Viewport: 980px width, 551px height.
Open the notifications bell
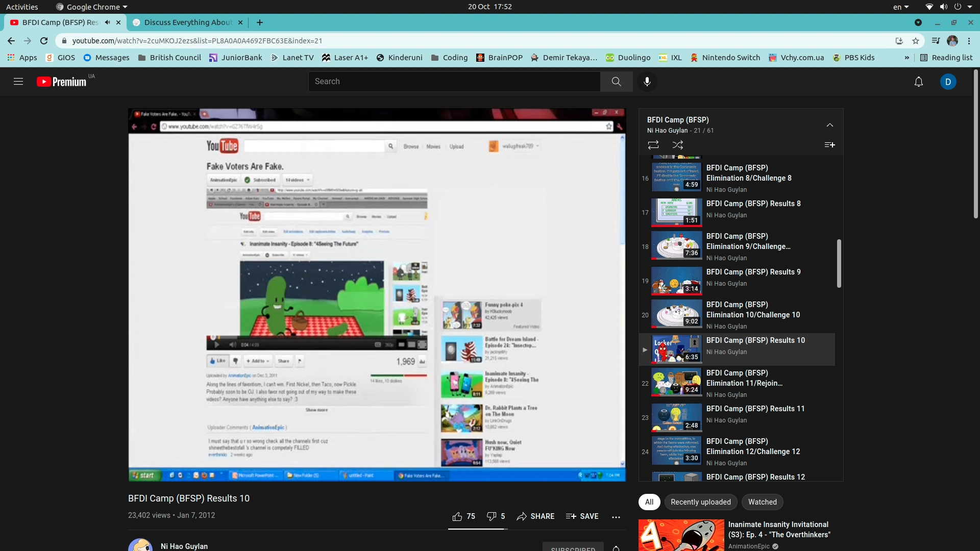click(x=918, y=82)
